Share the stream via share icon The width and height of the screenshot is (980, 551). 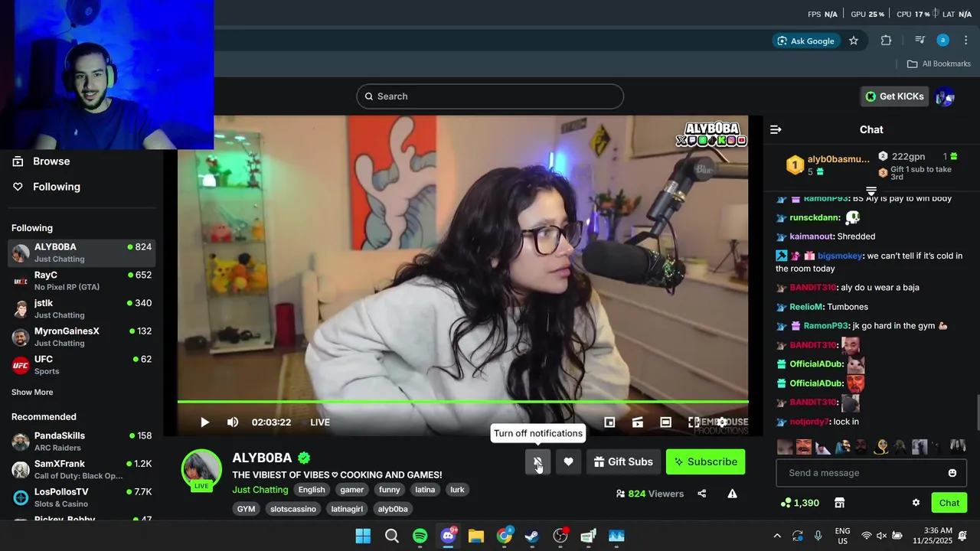pos(702,494)
